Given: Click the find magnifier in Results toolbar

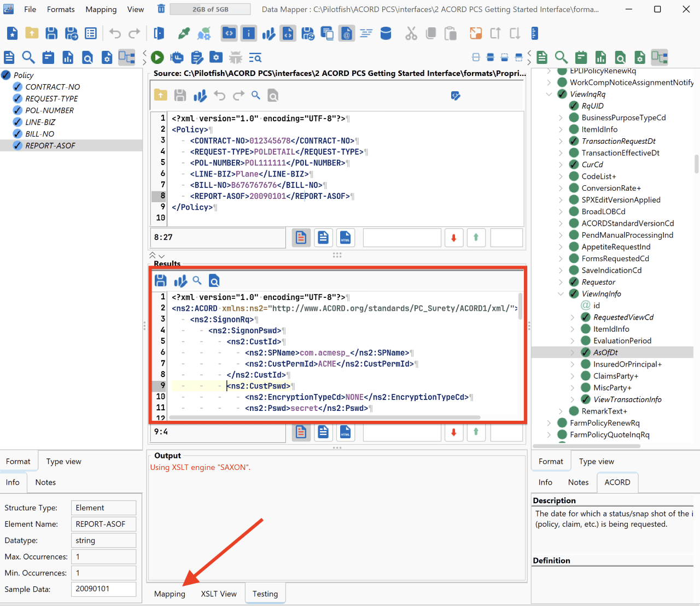Looking at the screenshot, I should (x=197, y=280).
